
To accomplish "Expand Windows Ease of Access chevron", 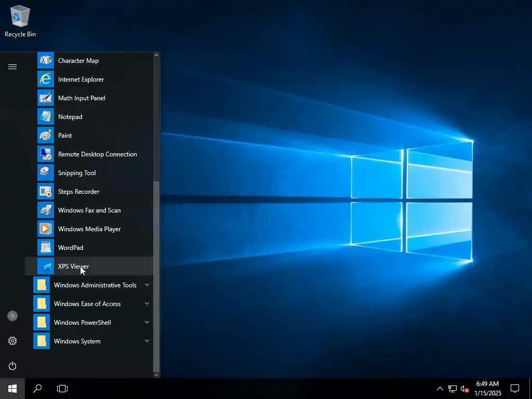I will tap(147, 303).
